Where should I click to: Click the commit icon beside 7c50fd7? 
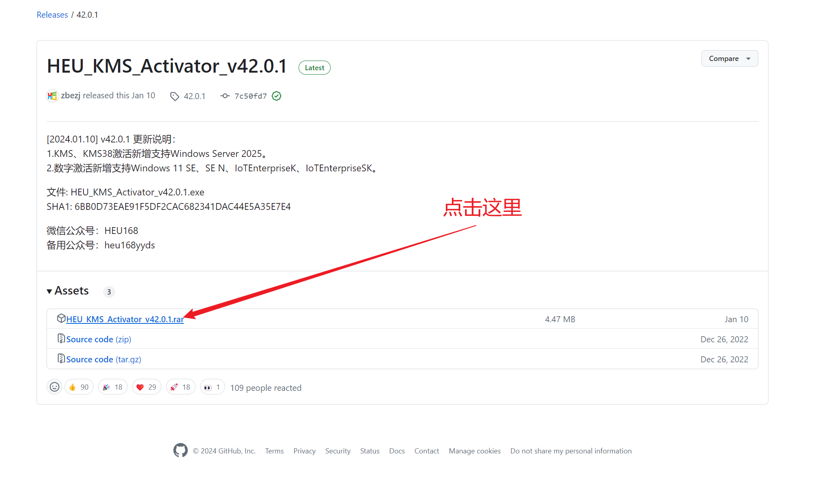click(225, 96)
